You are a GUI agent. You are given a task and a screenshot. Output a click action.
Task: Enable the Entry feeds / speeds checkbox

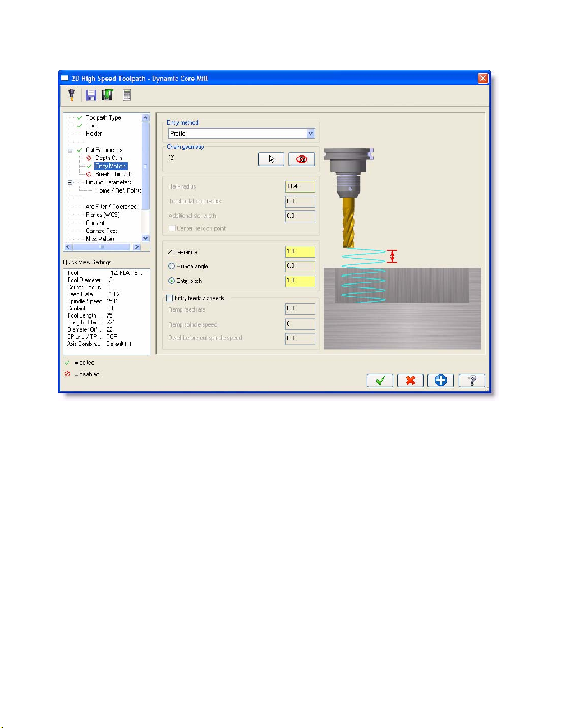(x=169, y=299)
